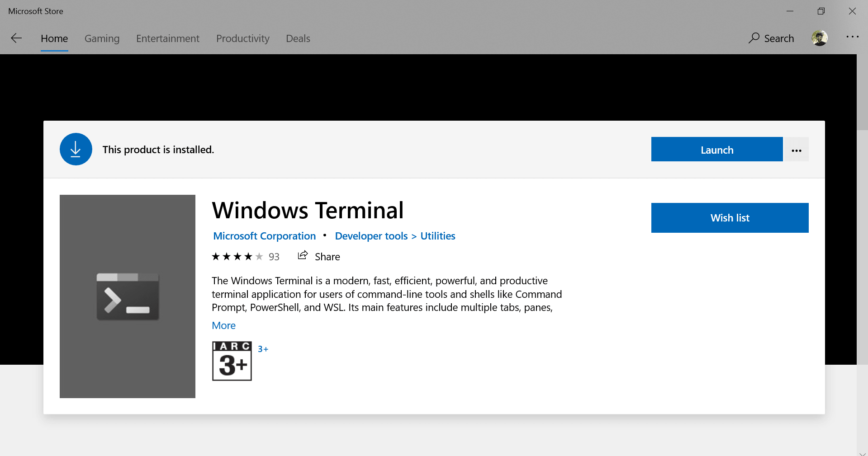Click the IARC 3+ rating badge

click(232, 361)
